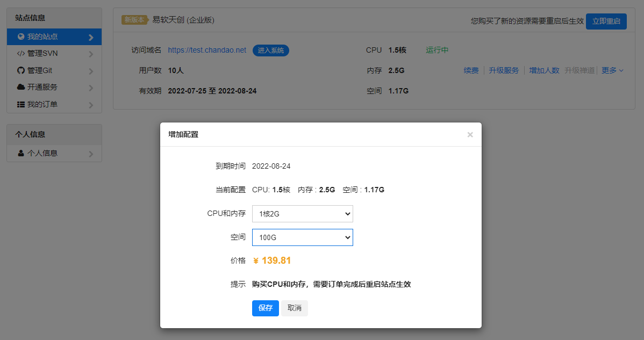The image size is (644, 340).
Task: Click the code icon beside 管理SVN
Action: (21, 54)
